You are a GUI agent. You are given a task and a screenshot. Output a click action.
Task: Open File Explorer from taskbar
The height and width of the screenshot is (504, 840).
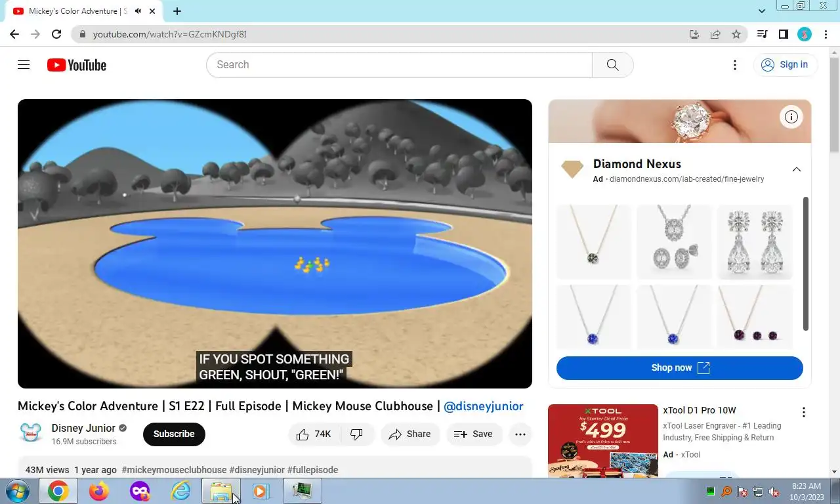pos(221,491)
